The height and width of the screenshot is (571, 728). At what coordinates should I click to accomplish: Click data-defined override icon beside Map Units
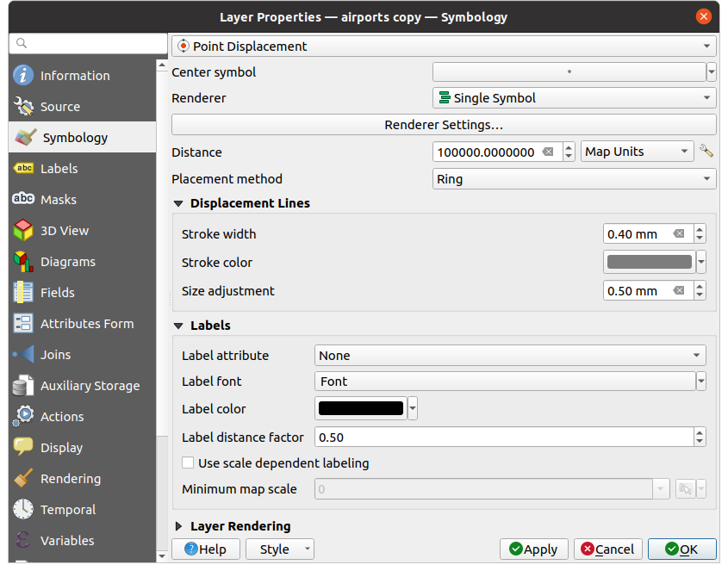pos(706,151)
